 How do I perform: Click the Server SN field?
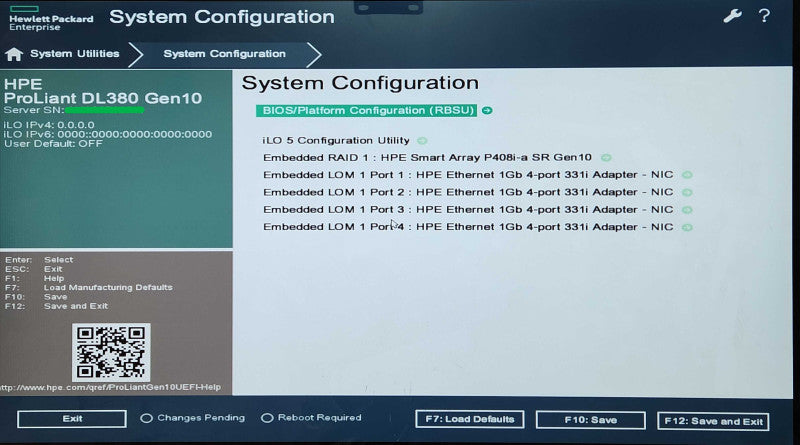point(74,110)
